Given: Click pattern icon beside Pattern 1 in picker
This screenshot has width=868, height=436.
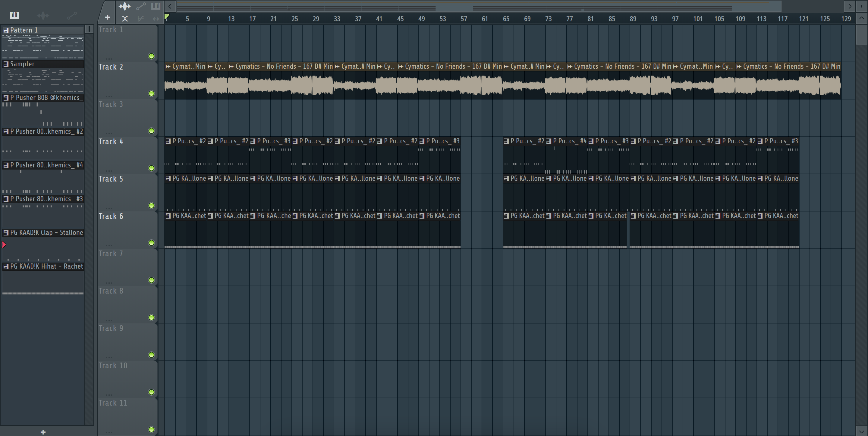Looking at the screenshot, I should coord(6,30).
